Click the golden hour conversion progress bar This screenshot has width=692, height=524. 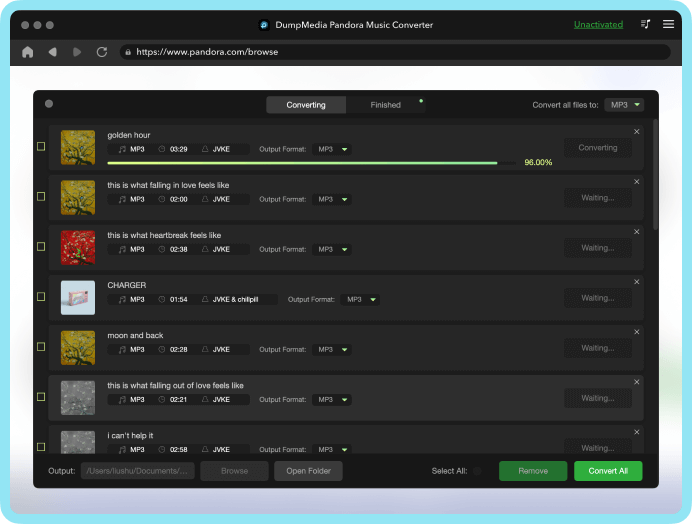coord(311,163)
